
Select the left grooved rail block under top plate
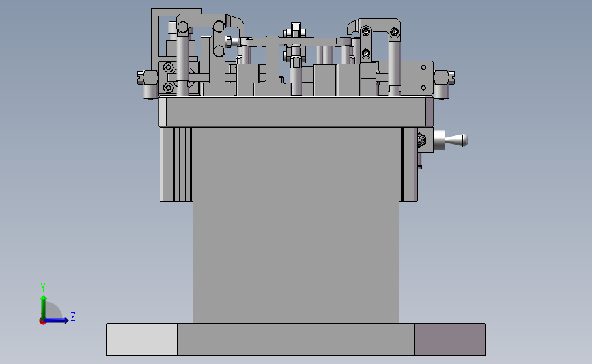pyautogui.click(x=176, y=165)
